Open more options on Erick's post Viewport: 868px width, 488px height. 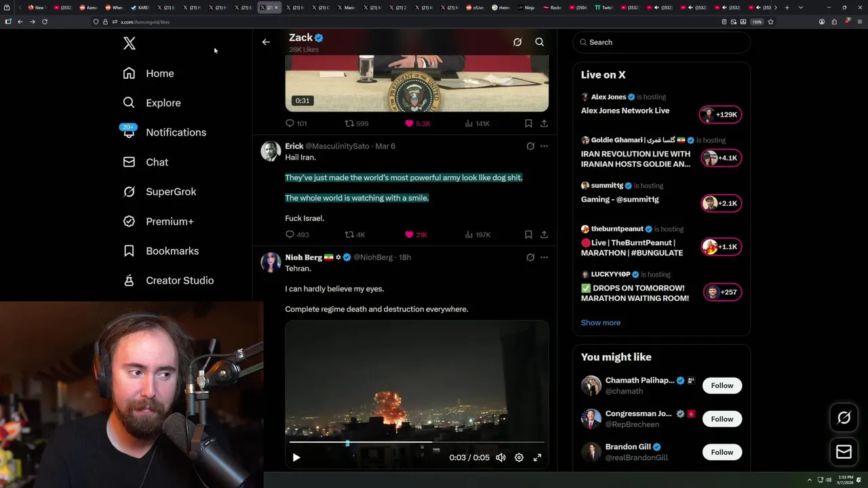(544, 146)
